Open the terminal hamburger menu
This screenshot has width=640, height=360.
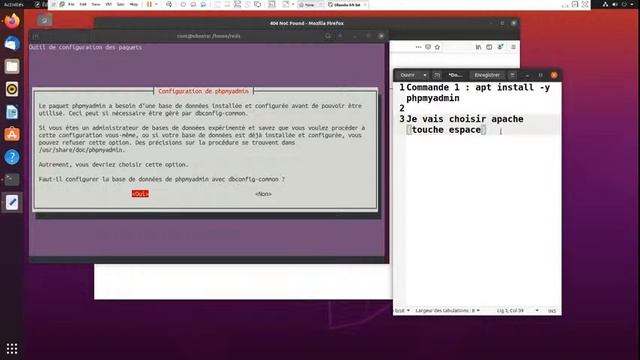(x=340, y=36)
